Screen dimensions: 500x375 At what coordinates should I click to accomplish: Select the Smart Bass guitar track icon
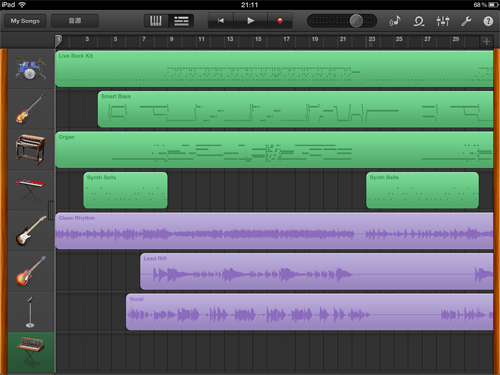tap(30, 109)
